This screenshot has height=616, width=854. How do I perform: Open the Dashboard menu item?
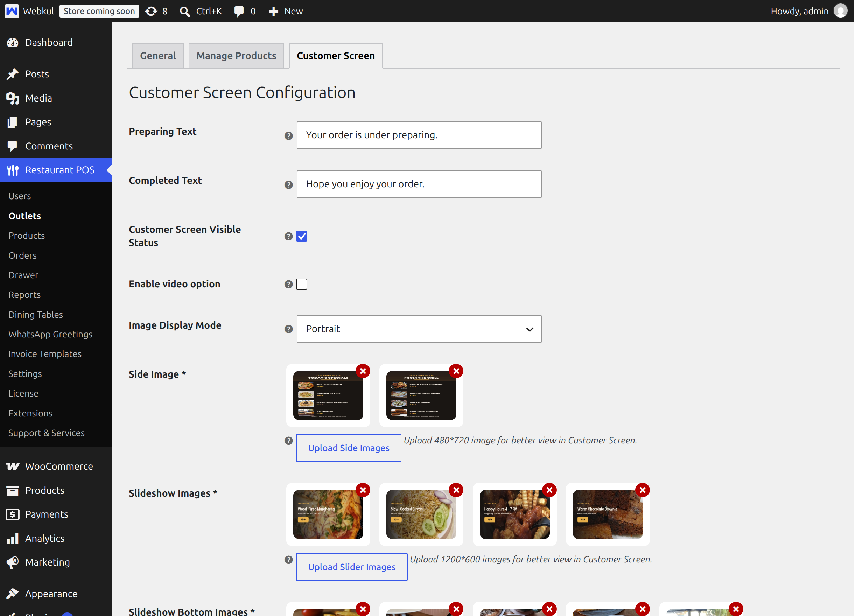56,42
